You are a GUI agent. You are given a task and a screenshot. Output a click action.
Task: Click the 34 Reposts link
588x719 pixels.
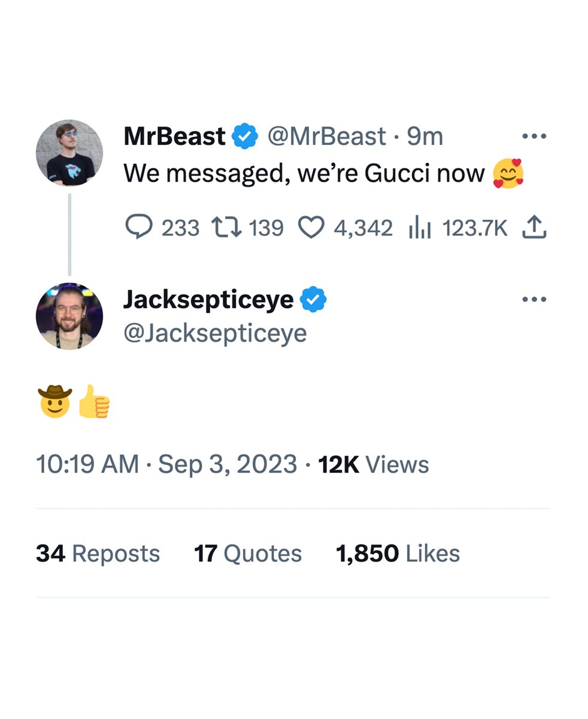coord(98,553)
